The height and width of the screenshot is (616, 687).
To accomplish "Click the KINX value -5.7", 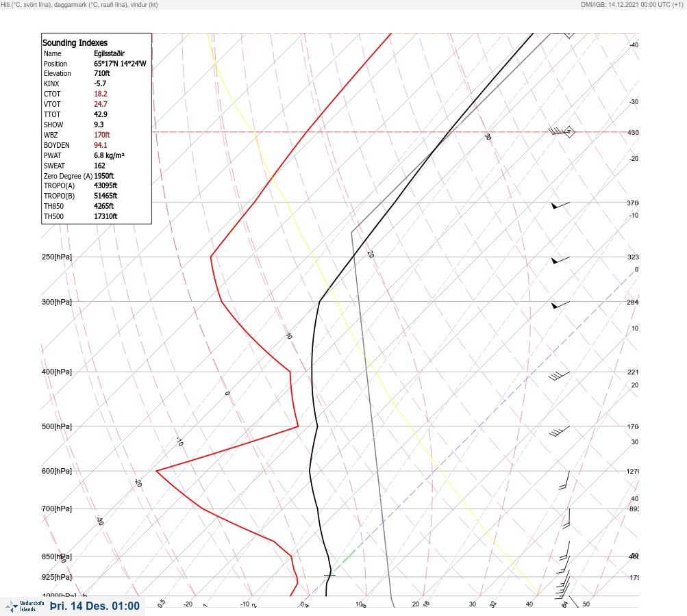I will point(100,84).
